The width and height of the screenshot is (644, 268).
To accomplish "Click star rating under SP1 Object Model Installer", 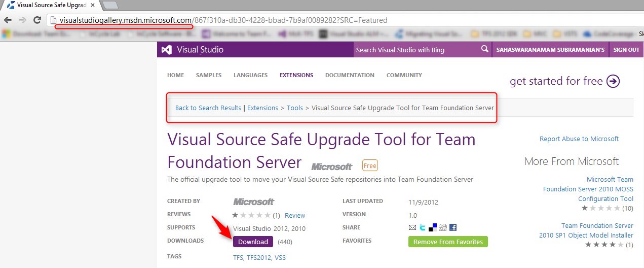I will click(604, 245).
